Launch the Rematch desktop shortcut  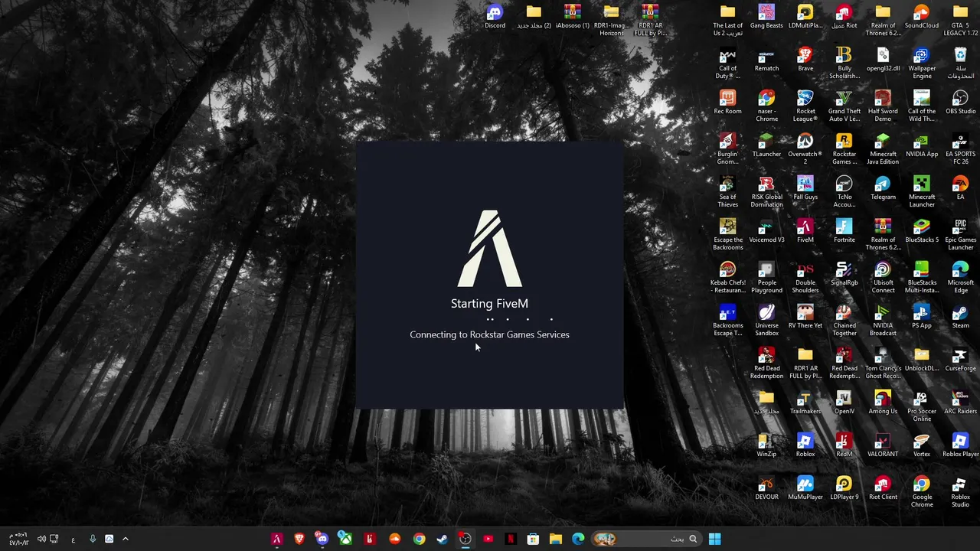tap(766, 60)
